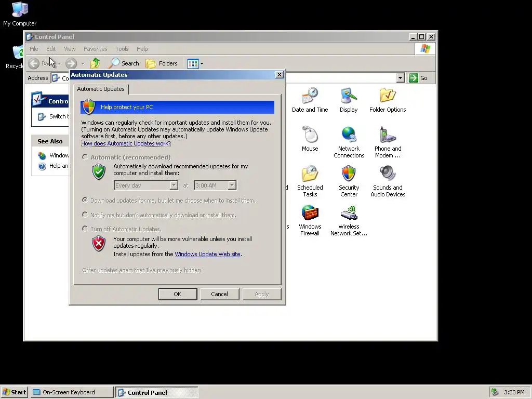Click OK in Automatic Updates dialog

(178, 294)
